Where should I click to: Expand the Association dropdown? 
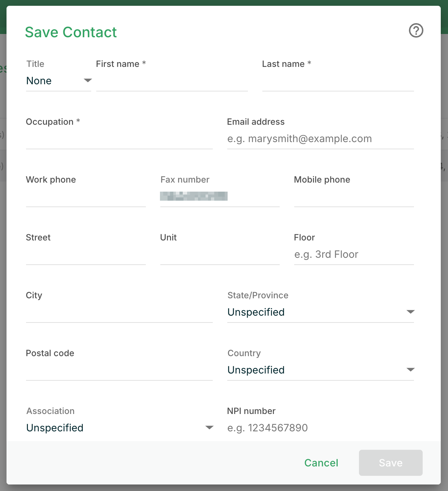[x=119, y=428]
